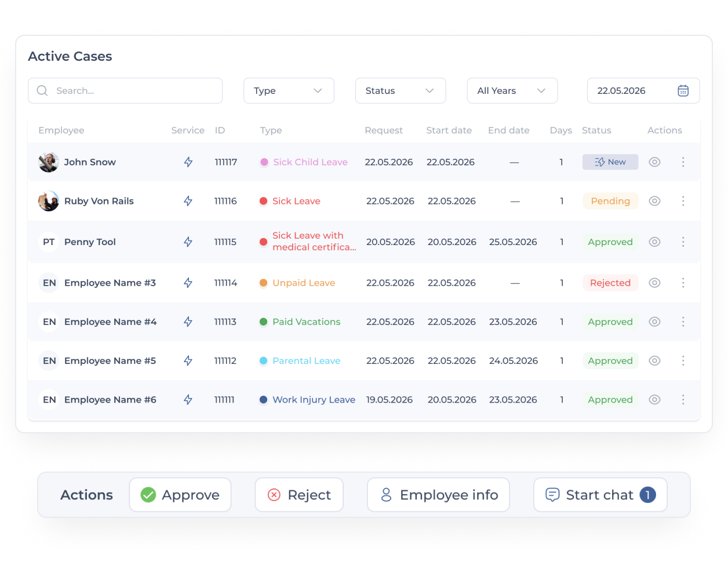This screenshot has height=577, width=728.
Task: Click the service icon for Employee Name #5
Action: pos(188,361)
